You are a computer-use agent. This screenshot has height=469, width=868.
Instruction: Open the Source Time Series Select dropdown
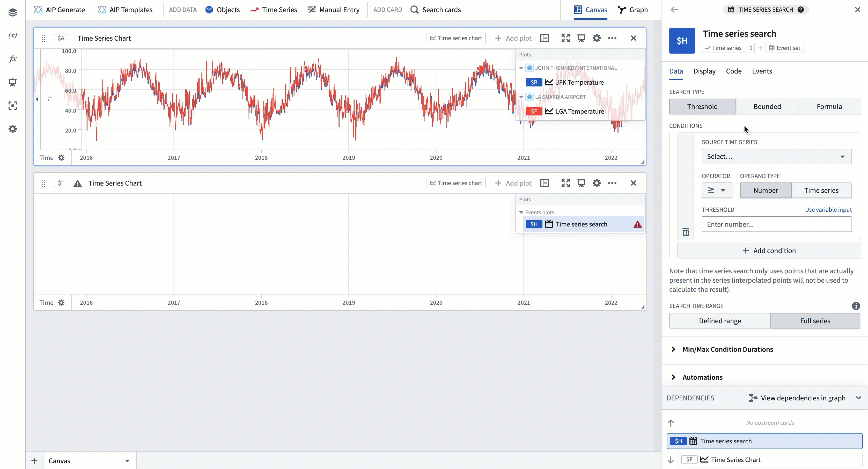[777, 156]
